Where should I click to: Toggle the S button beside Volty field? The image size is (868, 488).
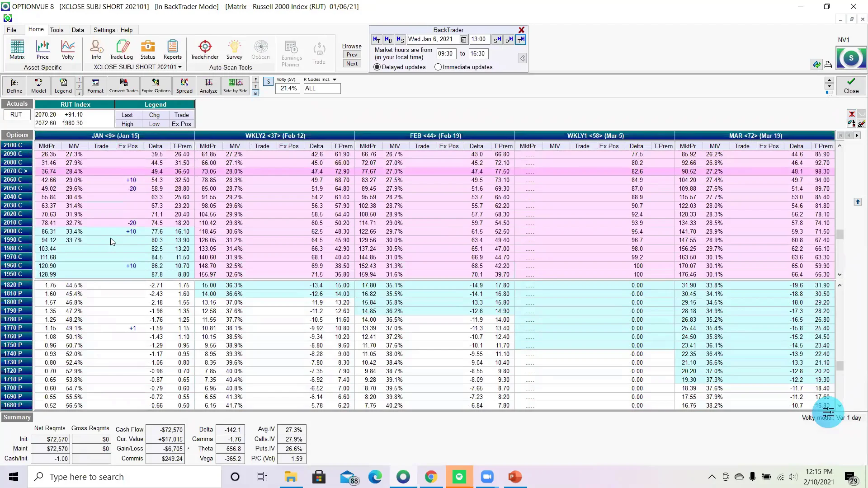point(269,82)
